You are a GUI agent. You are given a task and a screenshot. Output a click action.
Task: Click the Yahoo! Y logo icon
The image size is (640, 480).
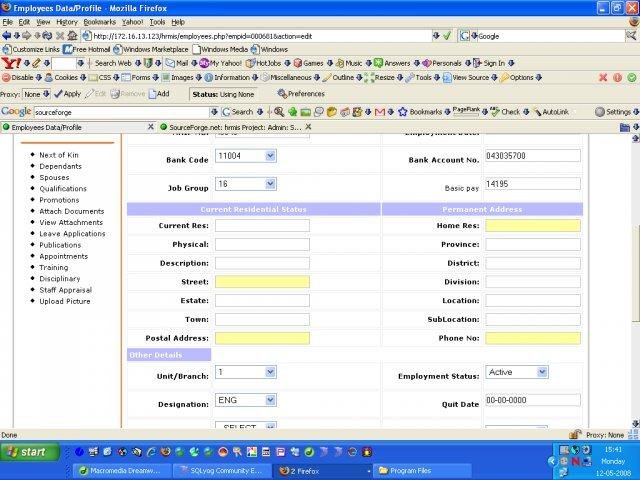pyautogui.click(x=11, y=63)
